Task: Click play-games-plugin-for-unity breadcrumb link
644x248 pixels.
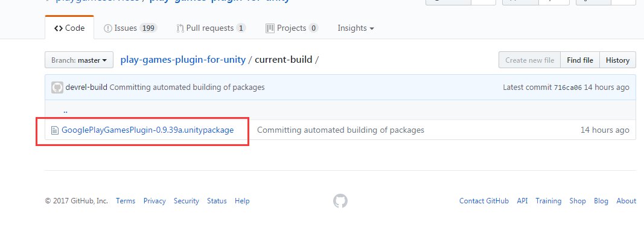Action: click(x=183, y=60)
